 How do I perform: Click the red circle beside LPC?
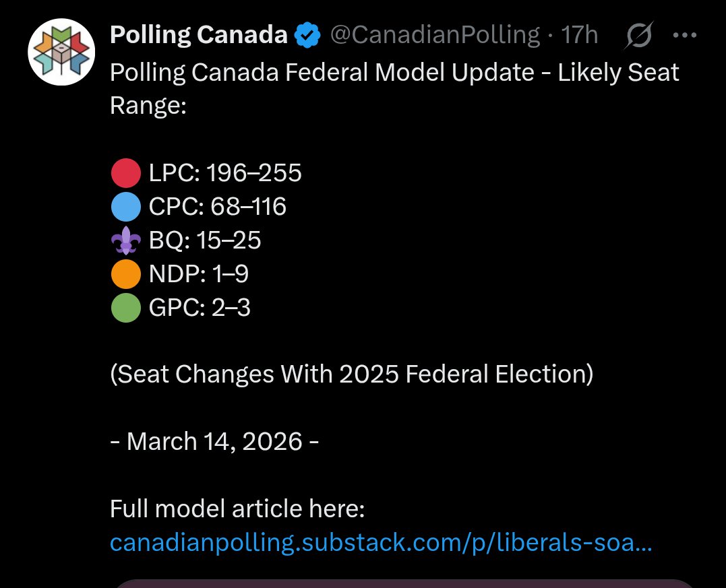[x=126, y=174]
